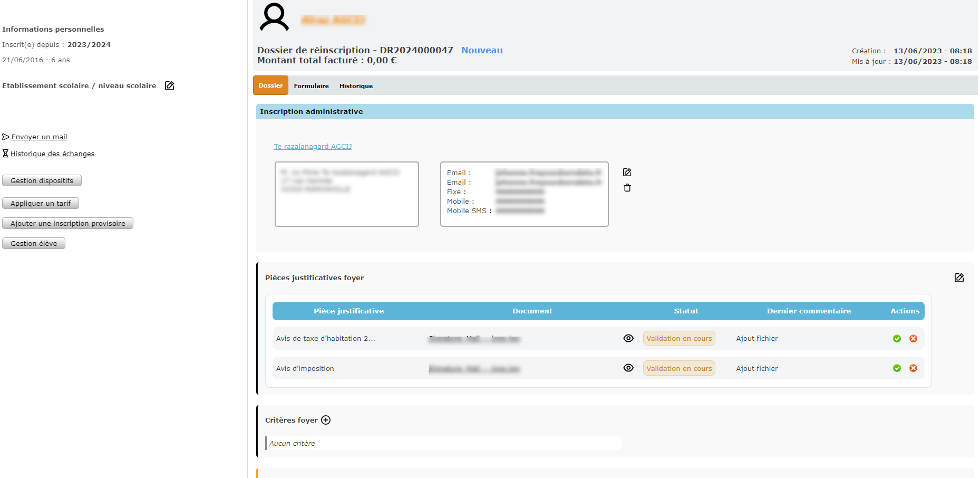Click the dossier number DR2024000047
Screen dimensions: 980x478
click(x=416, y=50)
